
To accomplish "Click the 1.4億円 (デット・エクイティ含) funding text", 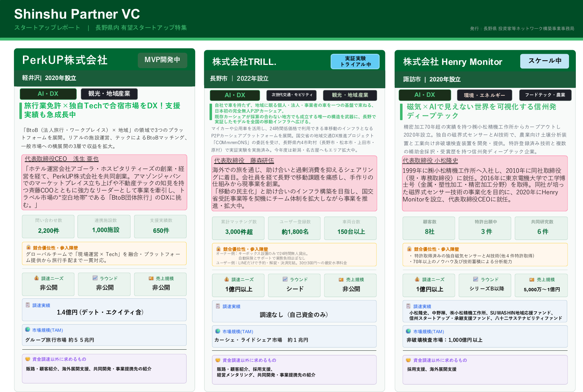I will pyautogui.click(x=100, y=312).
